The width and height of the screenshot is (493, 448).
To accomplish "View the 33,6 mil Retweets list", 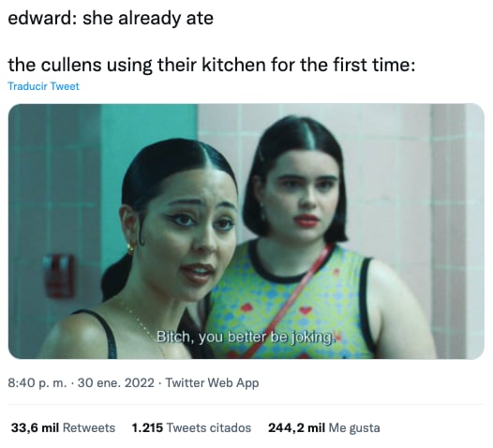I will point(63,427).
